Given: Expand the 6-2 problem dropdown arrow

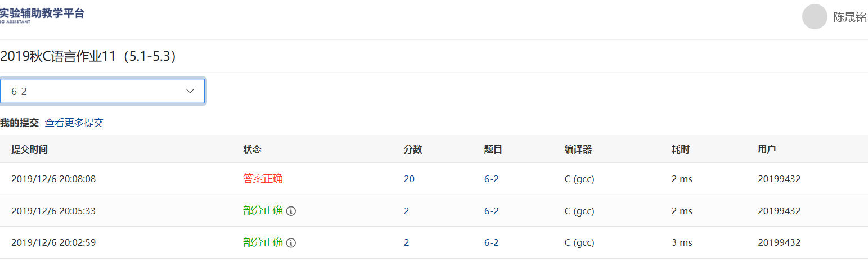Looking at the screenshot, I should (190, 91).
